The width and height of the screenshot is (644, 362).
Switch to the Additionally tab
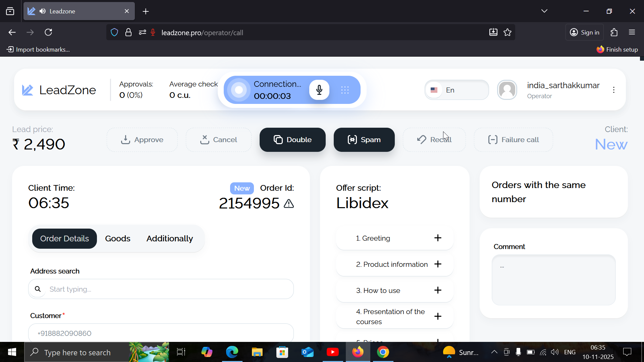169,239
